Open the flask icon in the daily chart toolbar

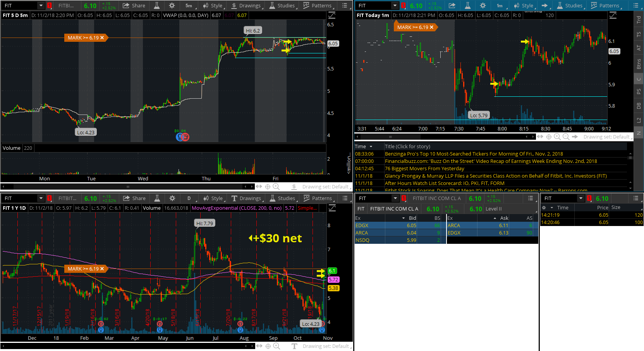[x=157, y=198]
